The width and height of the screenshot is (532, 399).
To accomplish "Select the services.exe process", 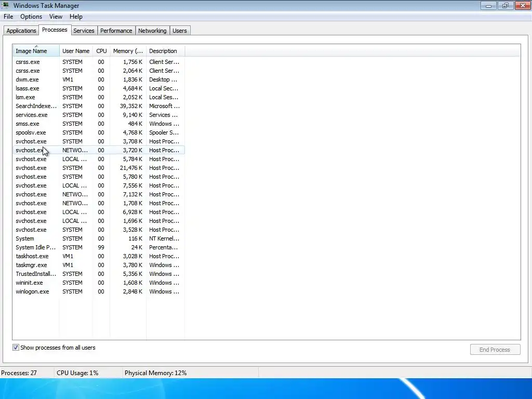I will pos(99,115).
